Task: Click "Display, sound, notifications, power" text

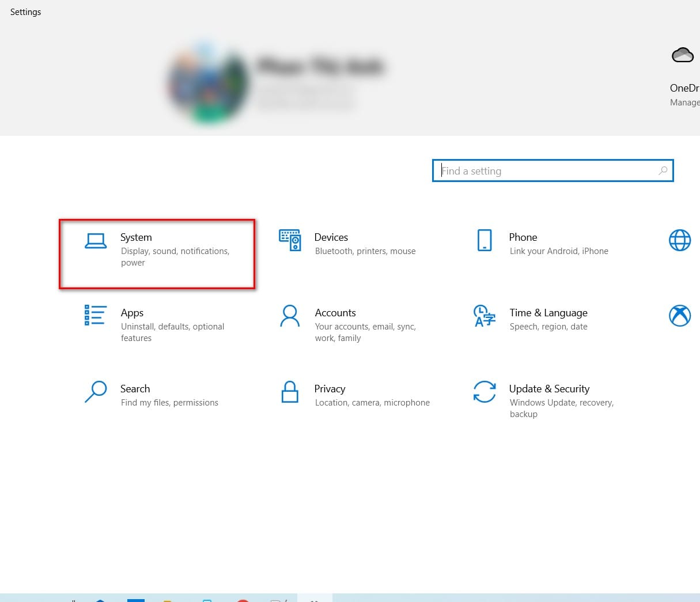Action: (x=175, y=257)
